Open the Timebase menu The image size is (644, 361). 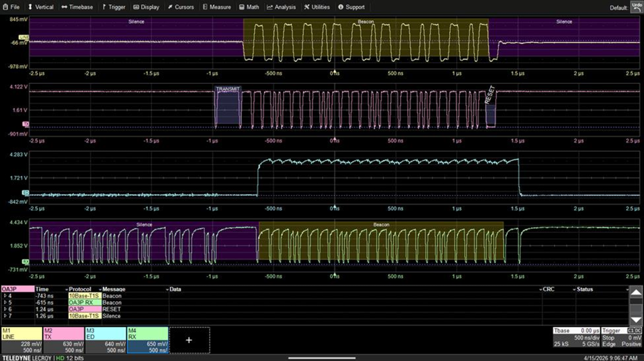(x=77, y=7)
